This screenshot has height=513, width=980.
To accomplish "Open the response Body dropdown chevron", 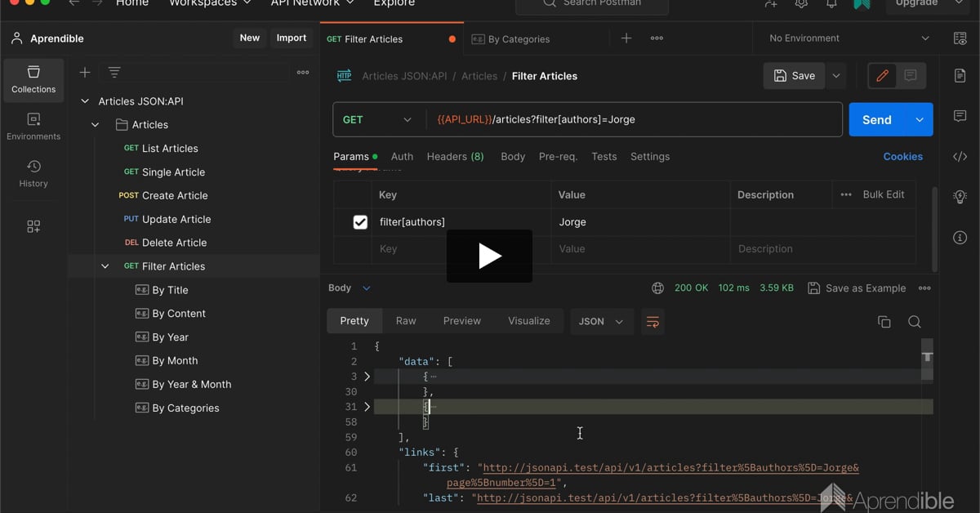I will (366, 288).
